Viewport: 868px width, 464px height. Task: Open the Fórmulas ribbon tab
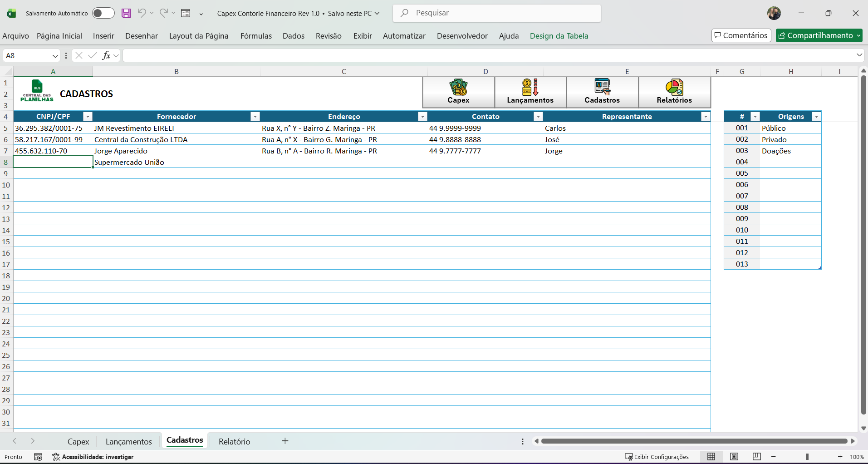256,36
